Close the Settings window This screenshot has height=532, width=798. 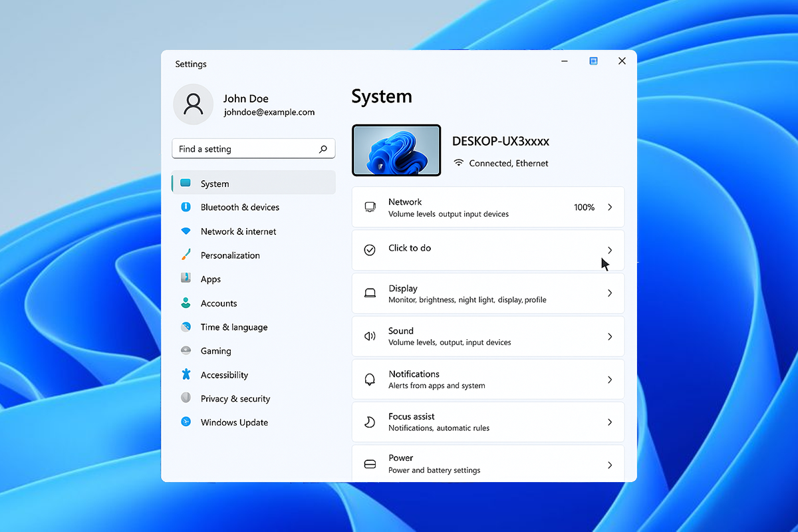point(622,61)
